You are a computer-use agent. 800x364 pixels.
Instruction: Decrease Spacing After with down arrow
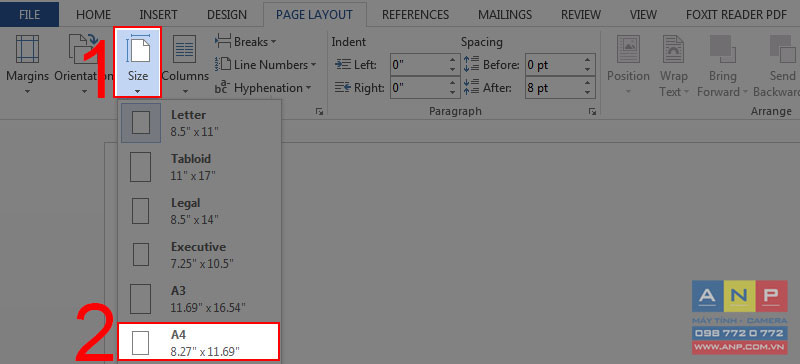click(x=587, y=92)
